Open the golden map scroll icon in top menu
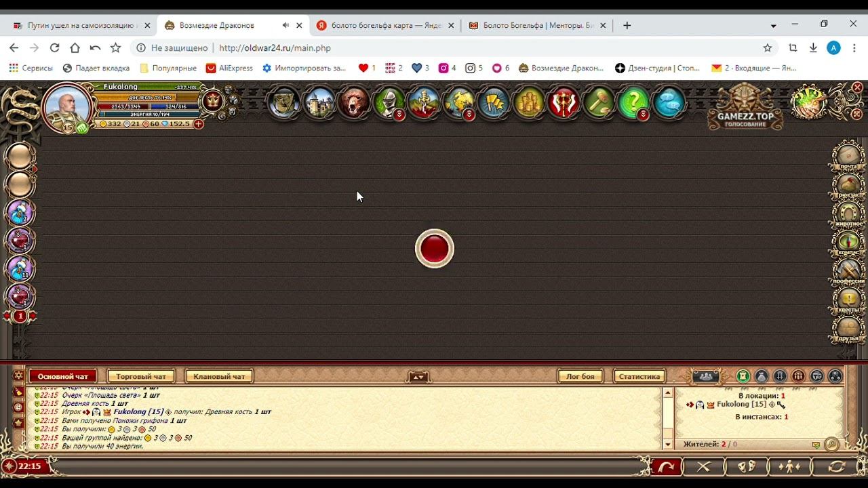 click(459, 103)
